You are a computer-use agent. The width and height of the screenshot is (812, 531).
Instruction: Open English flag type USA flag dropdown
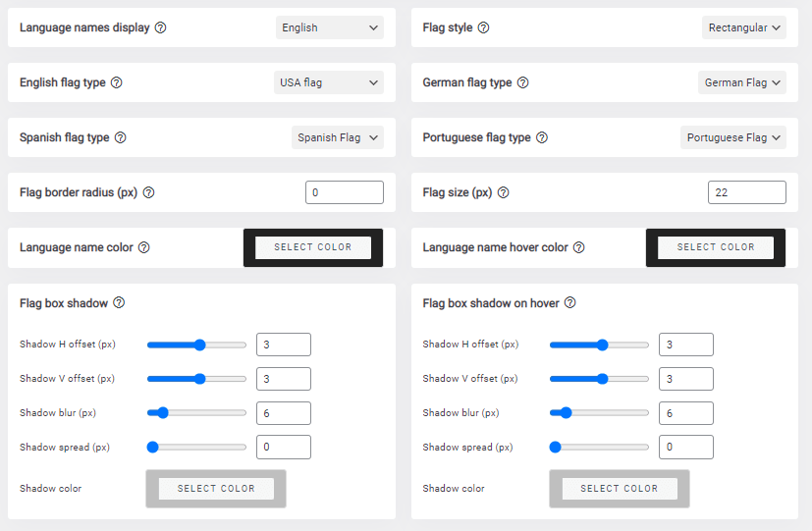[329, 82]
